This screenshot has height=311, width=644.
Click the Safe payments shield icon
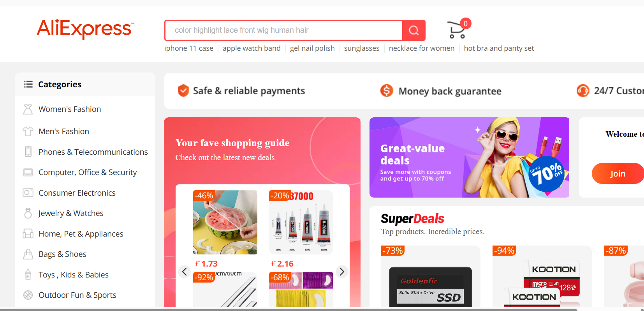tap(183, 90)
